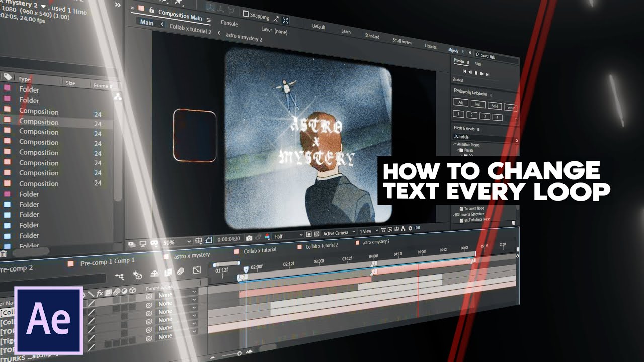This screenshot has width=644, height=362.
Task: Toggle the toggle pixel aspect ratio button
Action: tap(383, 230)
